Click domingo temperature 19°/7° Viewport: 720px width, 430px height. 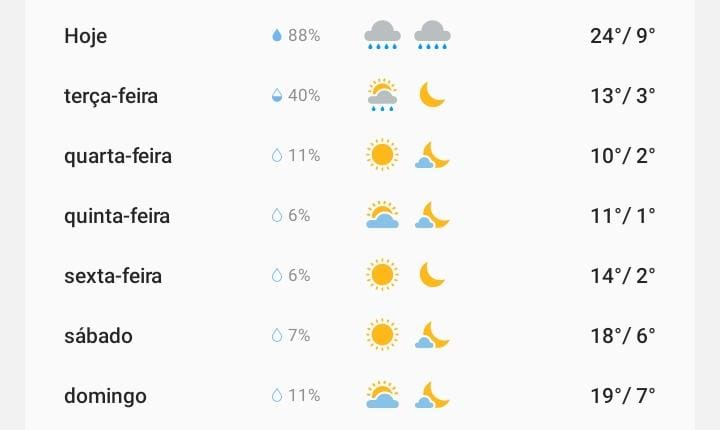coord(622,396)
